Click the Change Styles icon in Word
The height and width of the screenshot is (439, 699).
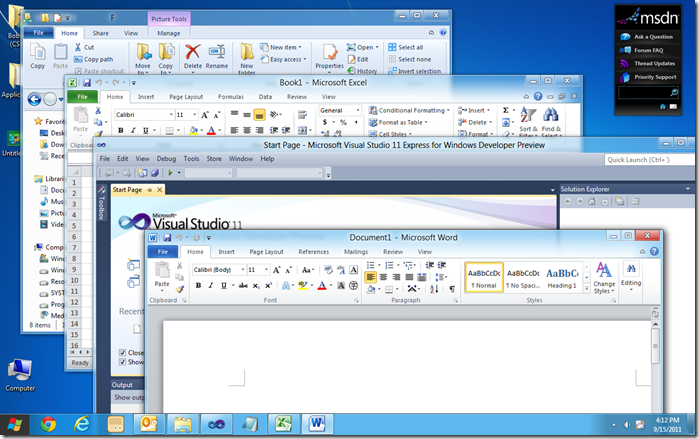point(604,274)
